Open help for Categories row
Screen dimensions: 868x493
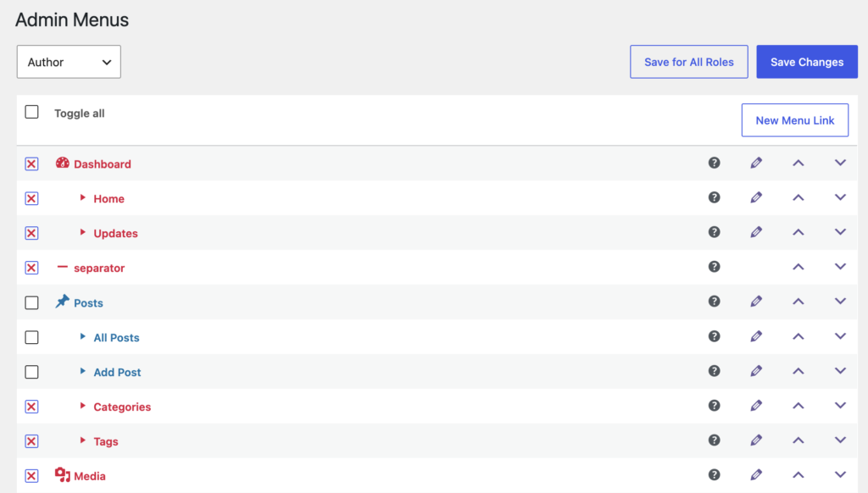(x=714, y=406)
